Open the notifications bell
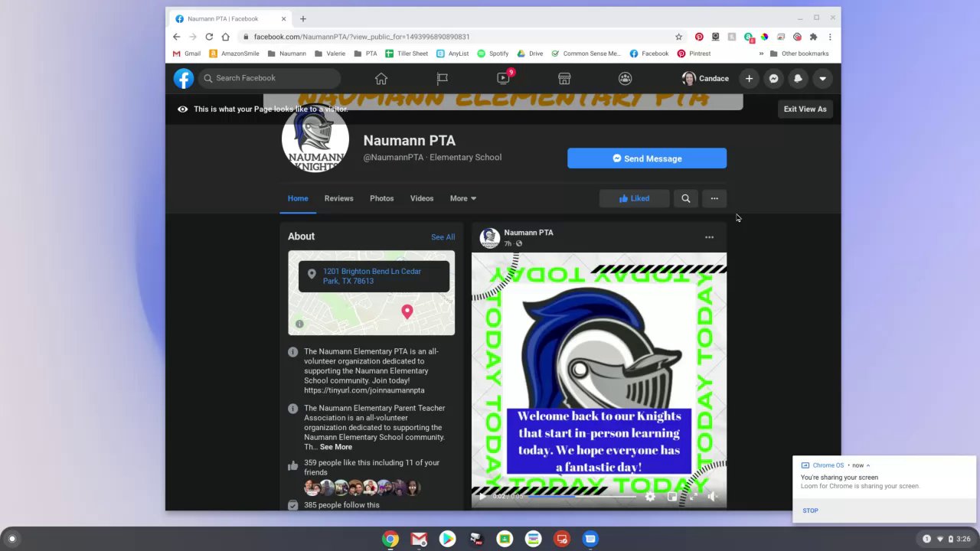 point(798,78)
